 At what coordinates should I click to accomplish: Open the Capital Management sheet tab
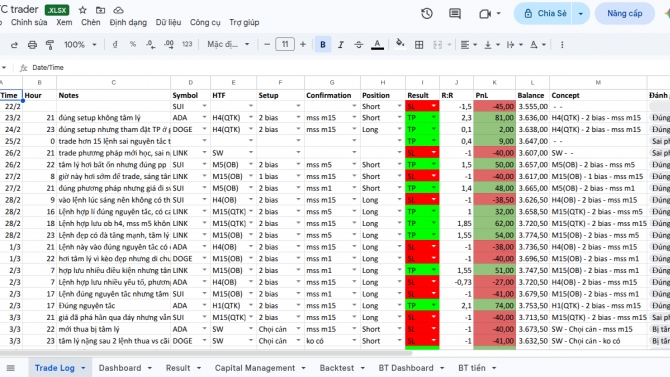[255, 368]
